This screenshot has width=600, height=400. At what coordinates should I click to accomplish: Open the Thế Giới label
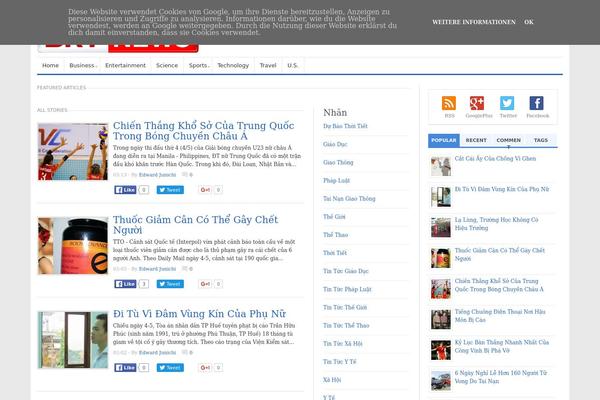334,217
